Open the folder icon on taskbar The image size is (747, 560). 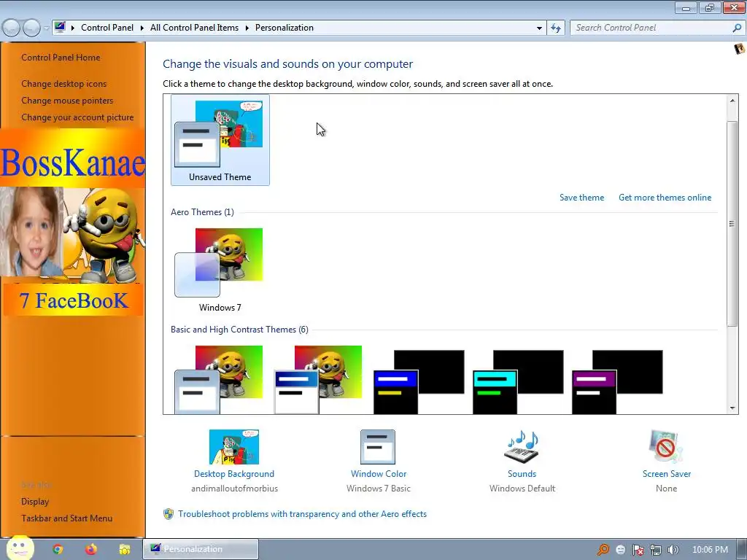[x=124, y=550]
